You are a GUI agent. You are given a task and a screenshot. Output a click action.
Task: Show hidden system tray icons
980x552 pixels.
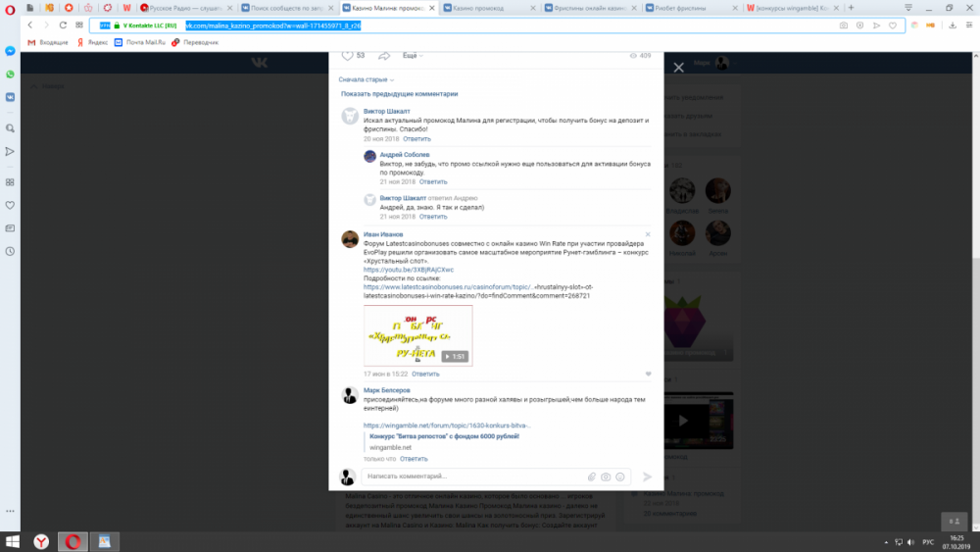pyautogui.click(x=886, y=542)
